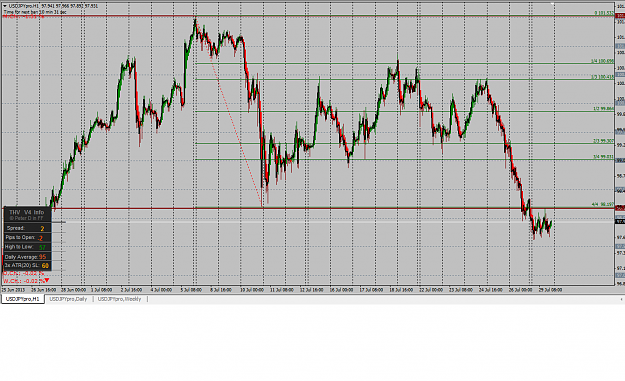Switch to the USDJPYpro,H1 chart tab
625x381 pixels.
[x=23, y=299]
